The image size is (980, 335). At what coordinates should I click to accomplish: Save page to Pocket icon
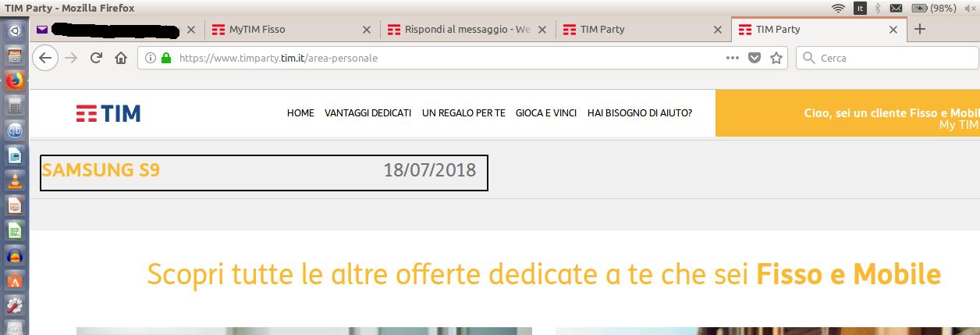pos(755,58)
